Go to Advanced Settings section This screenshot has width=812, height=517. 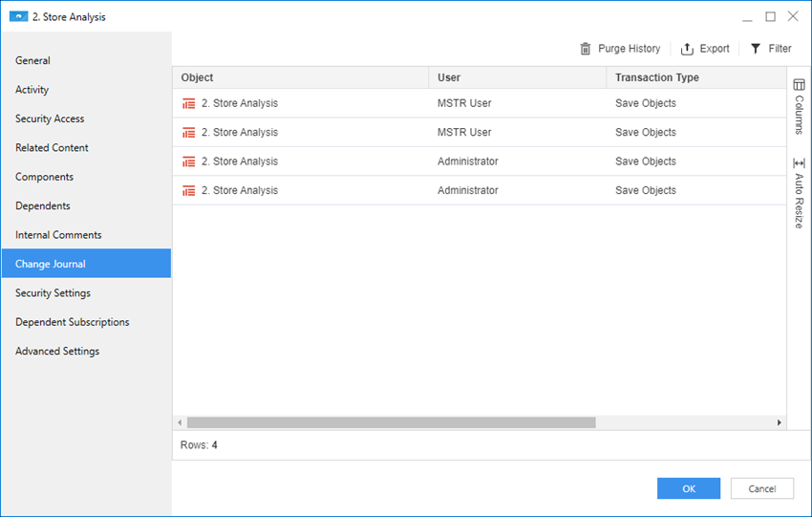click(57, 351)
